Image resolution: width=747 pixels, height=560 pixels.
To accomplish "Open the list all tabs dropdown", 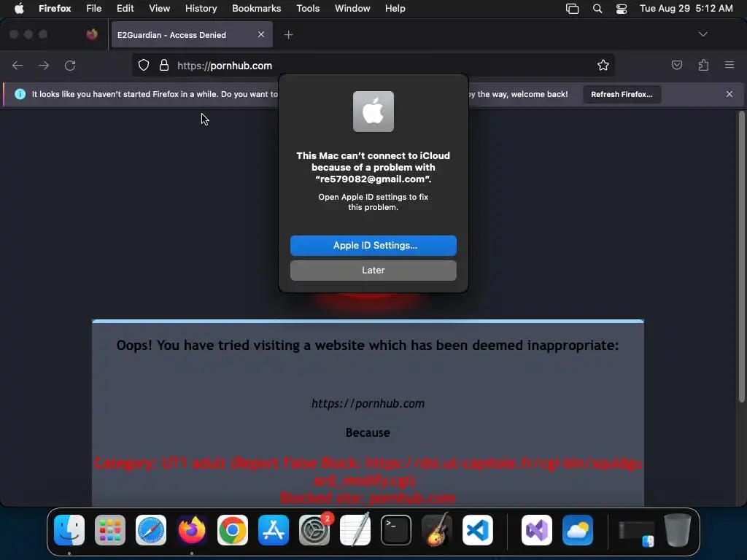I will tap(703, 34).
